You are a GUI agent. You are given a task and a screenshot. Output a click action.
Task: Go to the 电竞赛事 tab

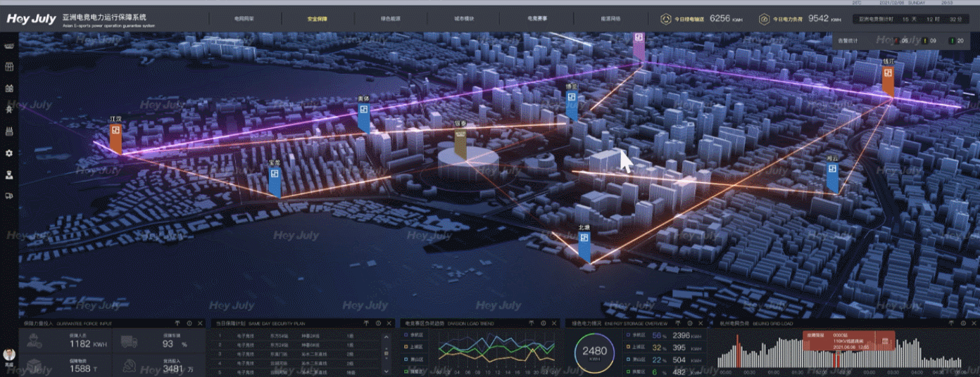pyautogui.click(x=538, y=20)
